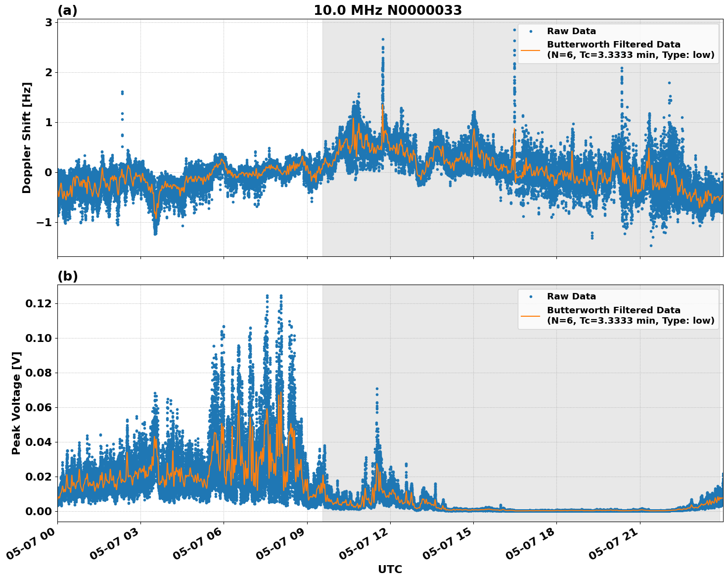Click the Doppler spike near 05-07 11

[383, 49]
